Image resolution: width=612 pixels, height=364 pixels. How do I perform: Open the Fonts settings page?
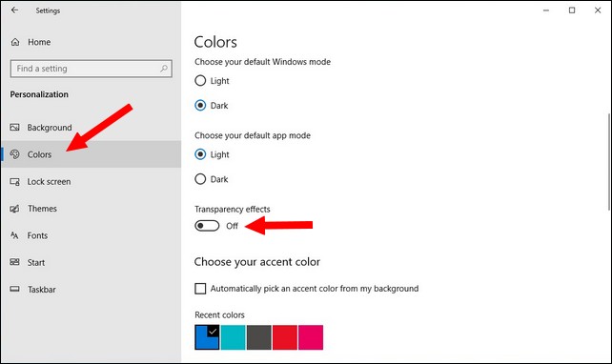click(91, 235)
